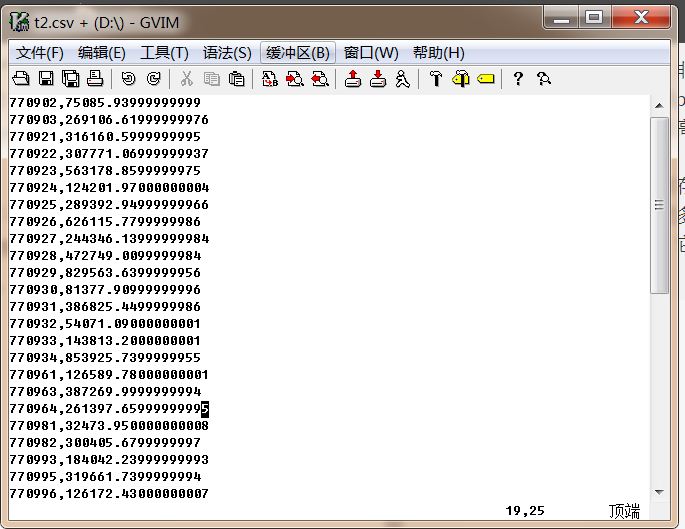Click line starting with 770929
The image size is (685, 529).
tap(105, 273)
